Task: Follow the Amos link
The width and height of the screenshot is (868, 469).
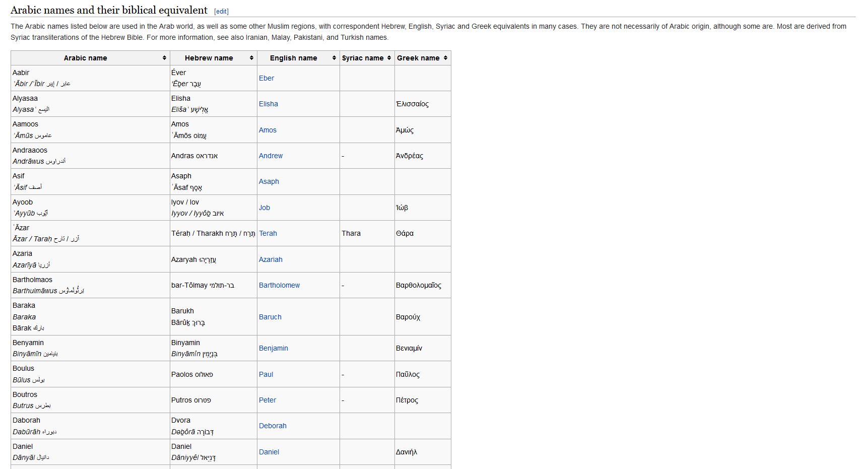Action: [268, 130]
